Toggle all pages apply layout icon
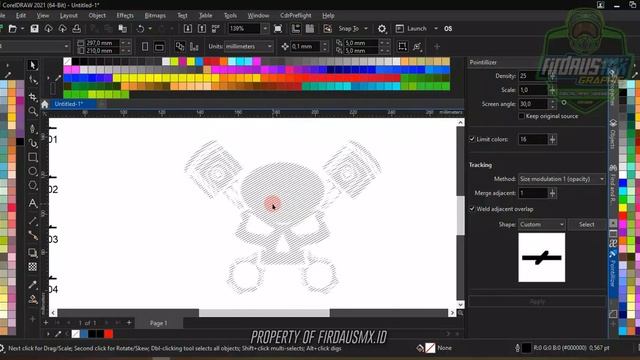The width and height of the screenshot is (640, 360). tap(180, 47)
